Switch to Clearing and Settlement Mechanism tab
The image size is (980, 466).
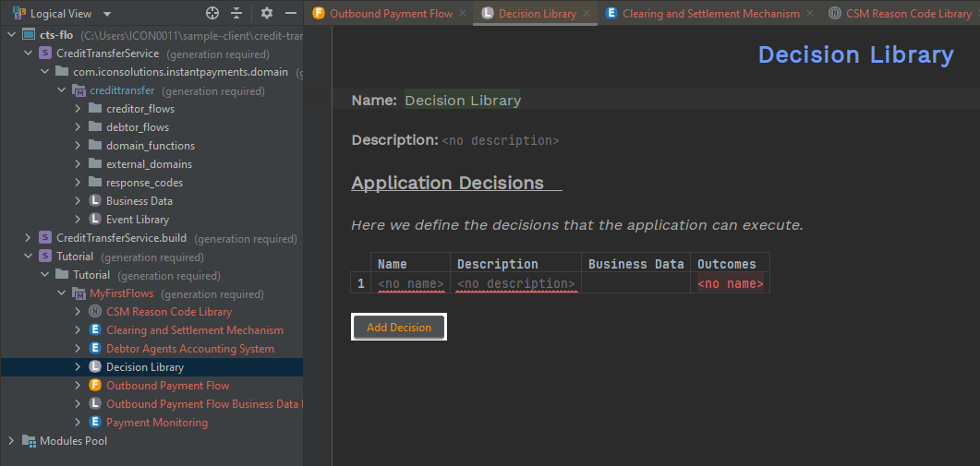tap(710, 14)
